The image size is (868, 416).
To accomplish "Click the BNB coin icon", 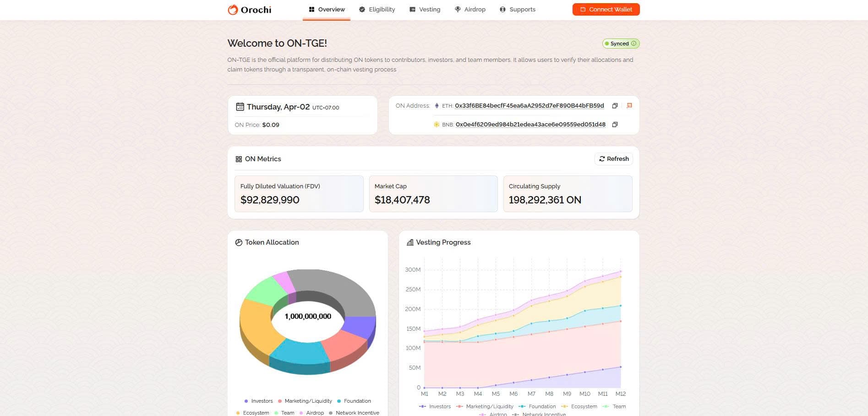I will click(437, 125).
